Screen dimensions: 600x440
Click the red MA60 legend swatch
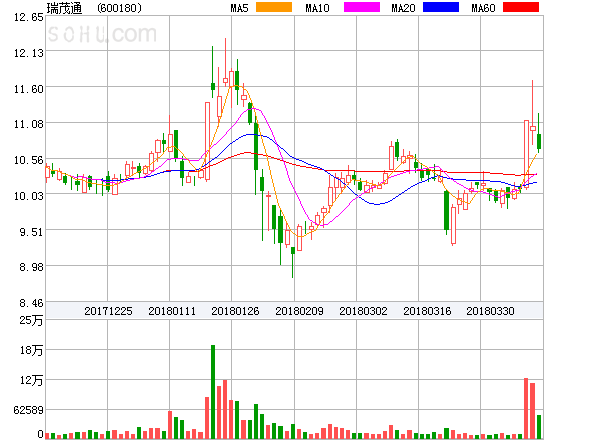(521, 7)
